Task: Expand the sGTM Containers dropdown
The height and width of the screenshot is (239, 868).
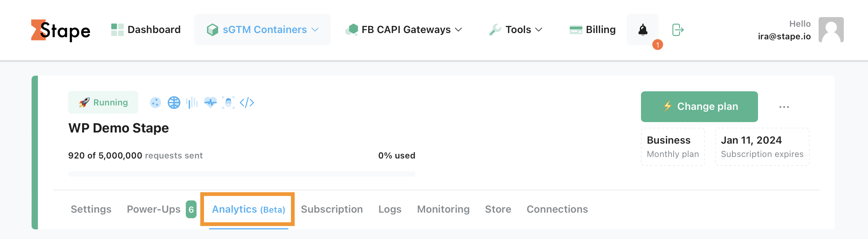Action: pyautogui.click(x=262, y=30)
